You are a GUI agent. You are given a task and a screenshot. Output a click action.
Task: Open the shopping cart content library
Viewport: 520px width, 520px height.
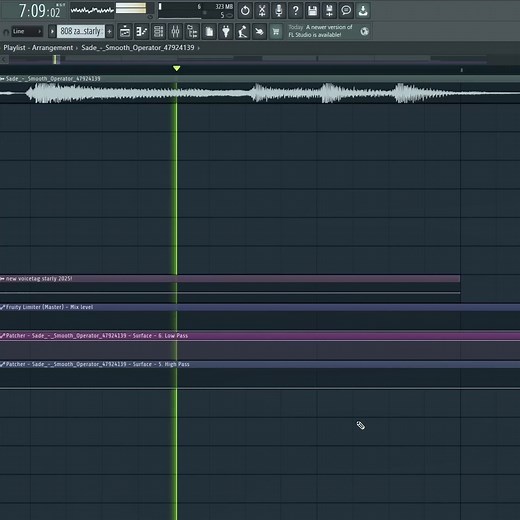coord(276,32)
